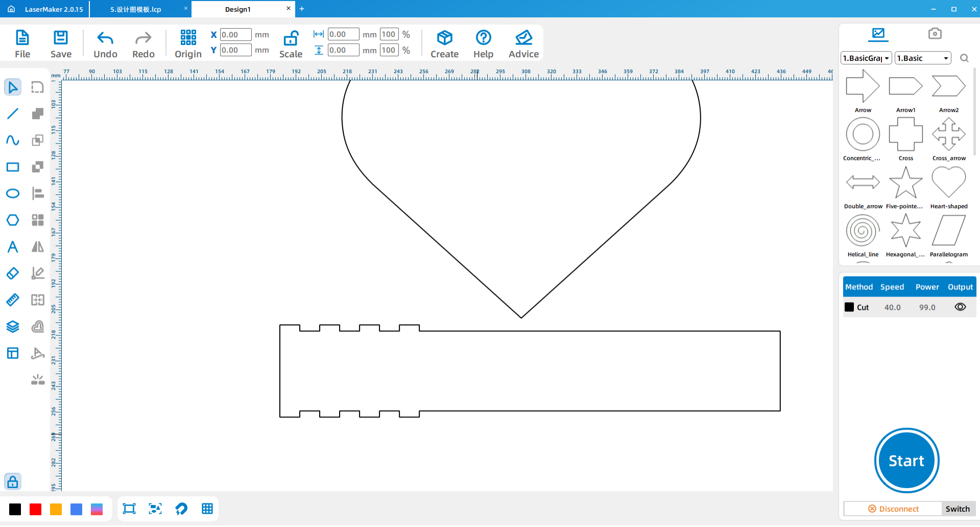Screen dimensions: 980x527
Task: Open the table layout tool
Action: point(13,353)
